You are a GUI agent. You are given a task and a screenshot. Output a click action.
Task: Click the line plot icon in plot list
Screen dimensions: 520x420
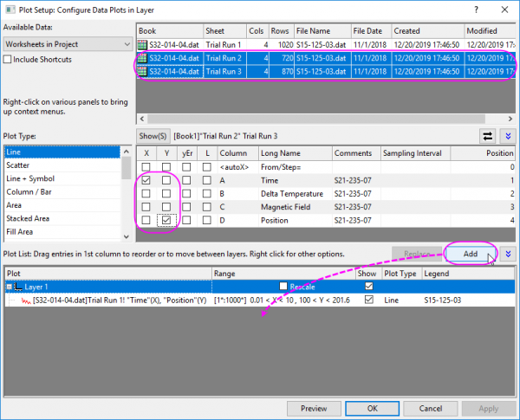[x=26, y=300]
